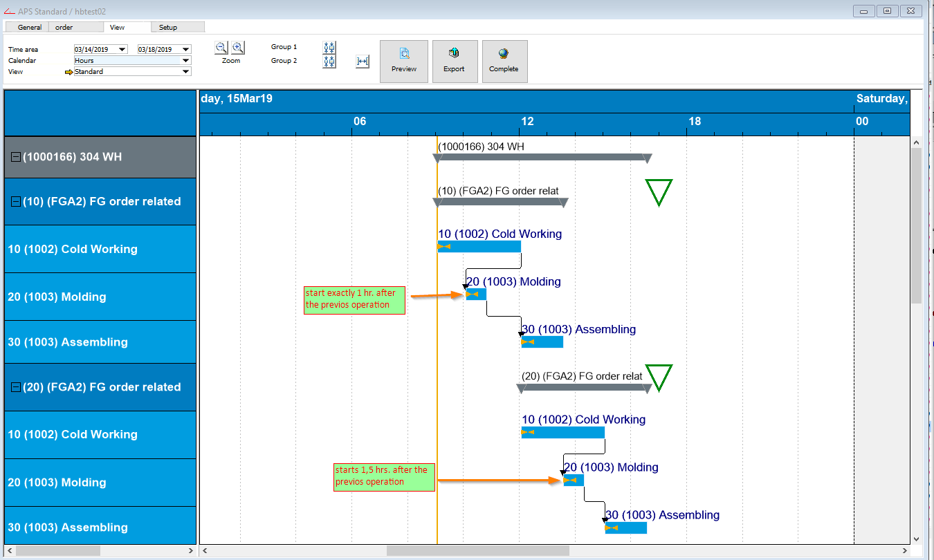
Task: Switch to the Setup tab
Action: click(178, 27)
